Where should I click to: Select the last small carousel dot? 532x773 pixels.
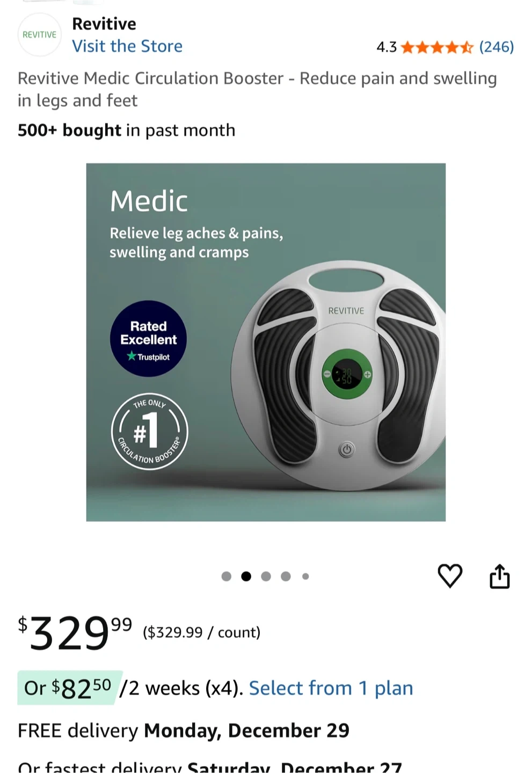tap(305, 577)
